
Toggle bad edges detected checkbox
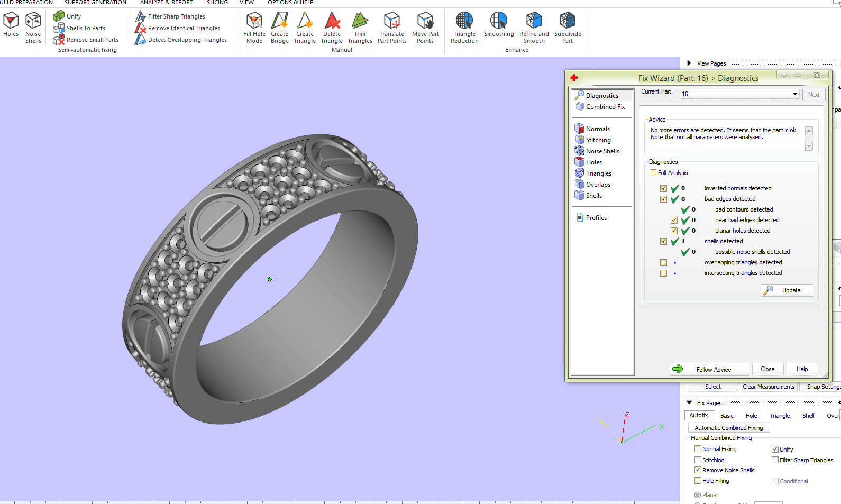(x=663, y=199)
